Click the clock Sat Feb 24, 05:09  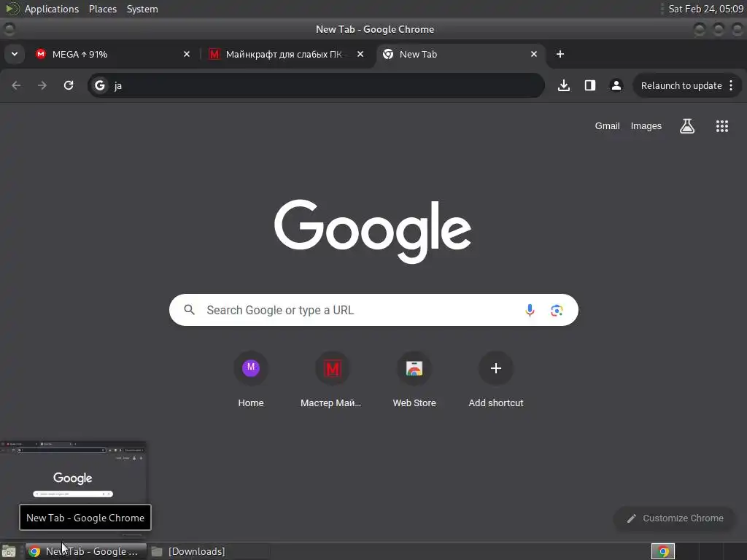coord(706,9)
